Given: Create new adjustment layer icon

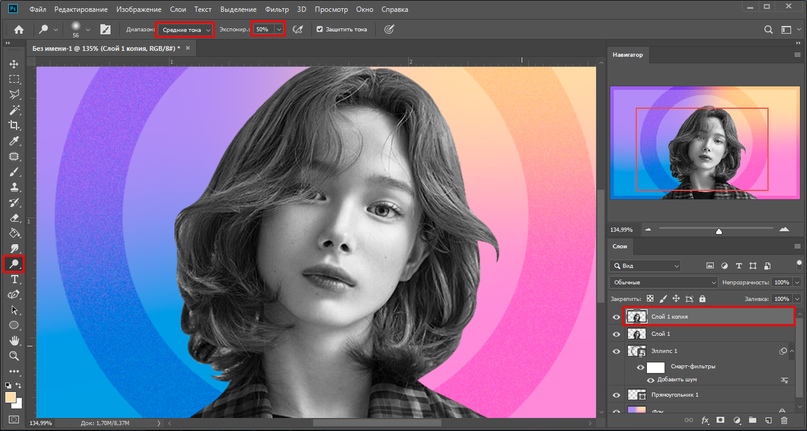Looking at the screenshot, I should pyautogui.click(x=736, y=420).
